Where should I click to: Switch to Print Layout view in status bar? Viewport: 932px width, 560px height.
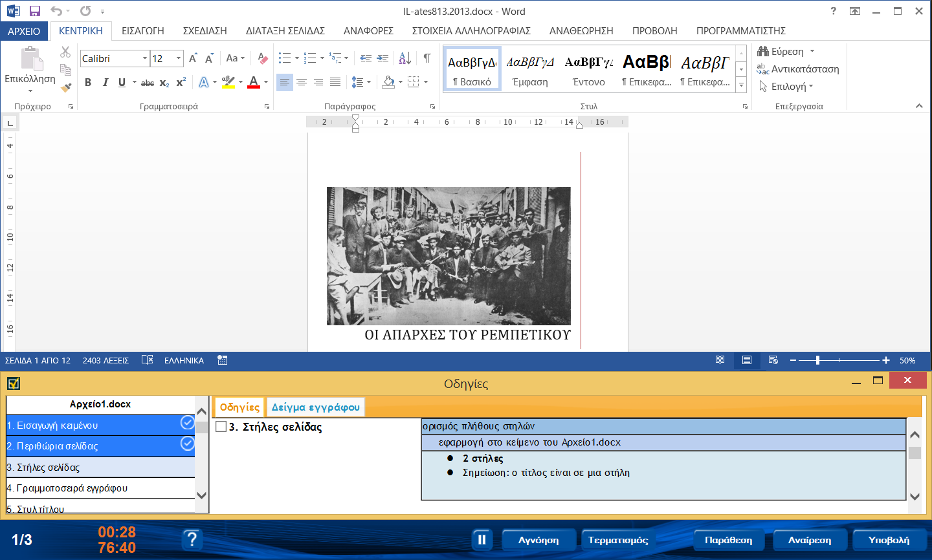click(747, 360)
